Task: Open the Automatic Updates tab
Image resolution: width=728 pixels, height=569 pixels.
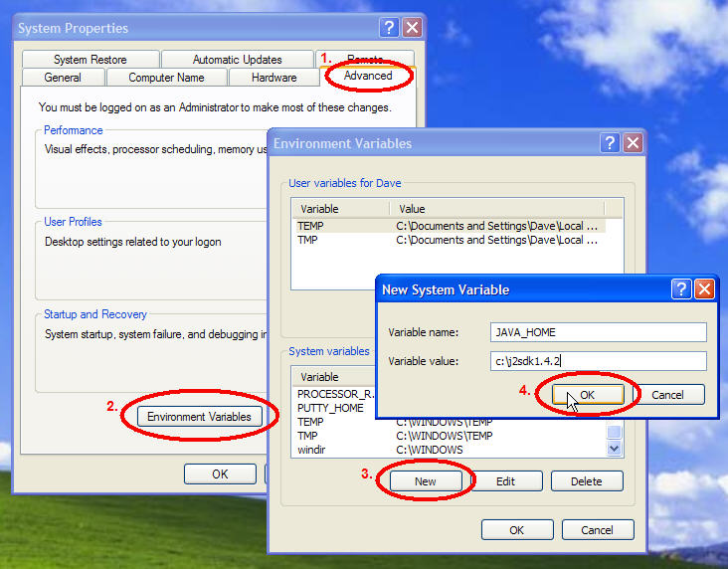Action: tap(238, 60)
